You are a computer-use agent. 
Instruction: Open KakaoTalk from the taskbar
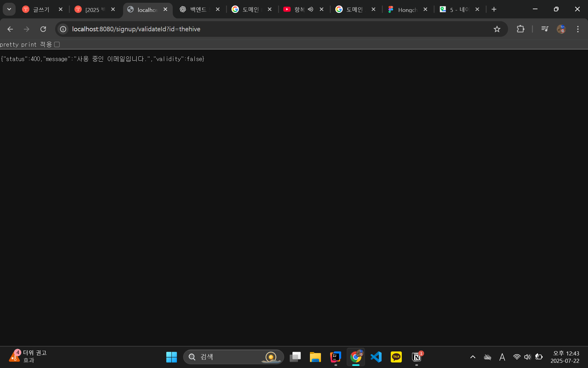click(x=396, y=357)
